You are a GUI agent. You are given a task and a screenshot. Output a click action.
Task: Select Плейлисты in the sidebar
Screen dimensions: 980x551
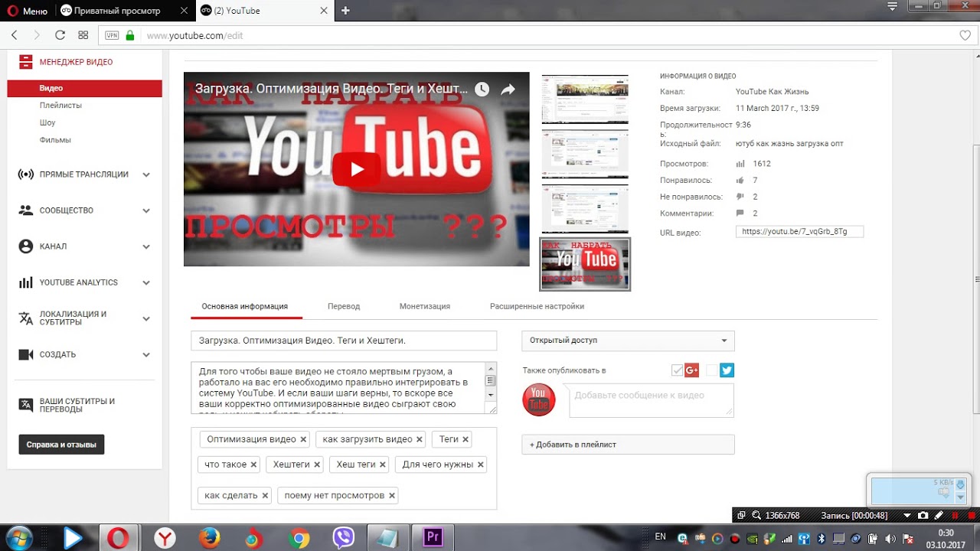60,106
